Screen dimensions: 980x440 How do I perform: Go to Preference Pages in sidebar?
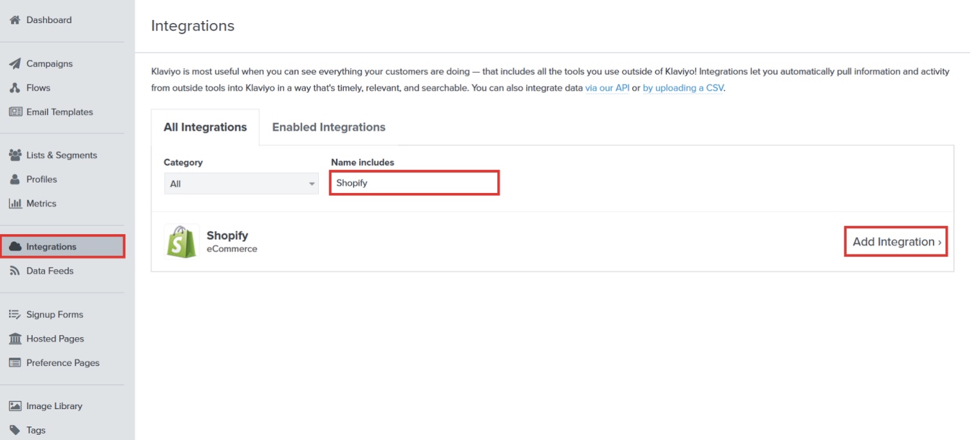[x=62, y=363]
